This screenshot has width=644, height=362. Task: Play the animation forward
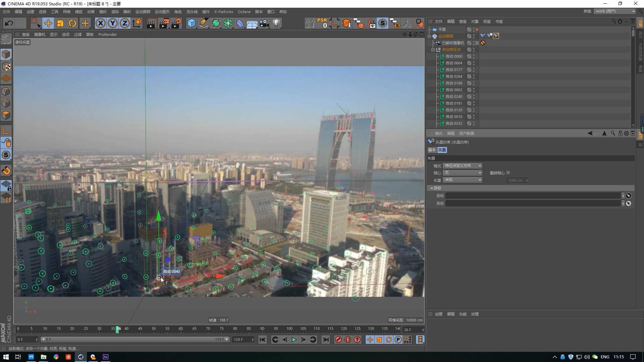click(294, 340)
